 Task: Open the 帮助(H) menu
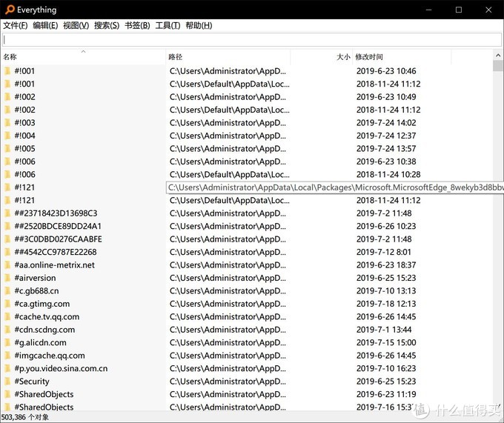click(199, 25)
